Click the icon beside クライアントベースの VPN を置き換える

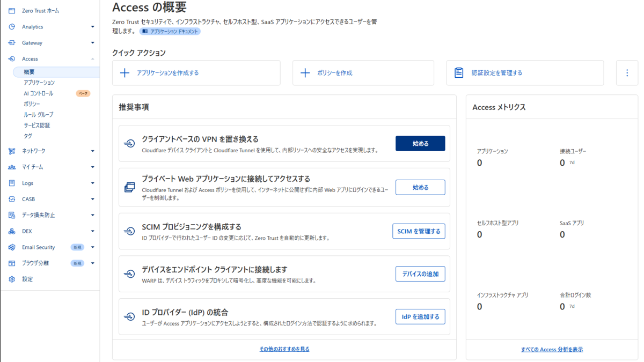coord(129,143)
